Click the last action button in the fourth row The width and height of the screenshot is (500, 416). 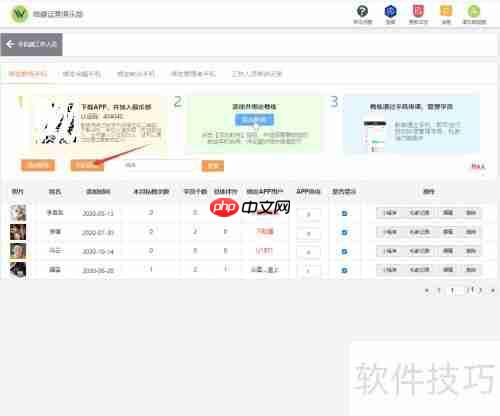tap(470, 270)
